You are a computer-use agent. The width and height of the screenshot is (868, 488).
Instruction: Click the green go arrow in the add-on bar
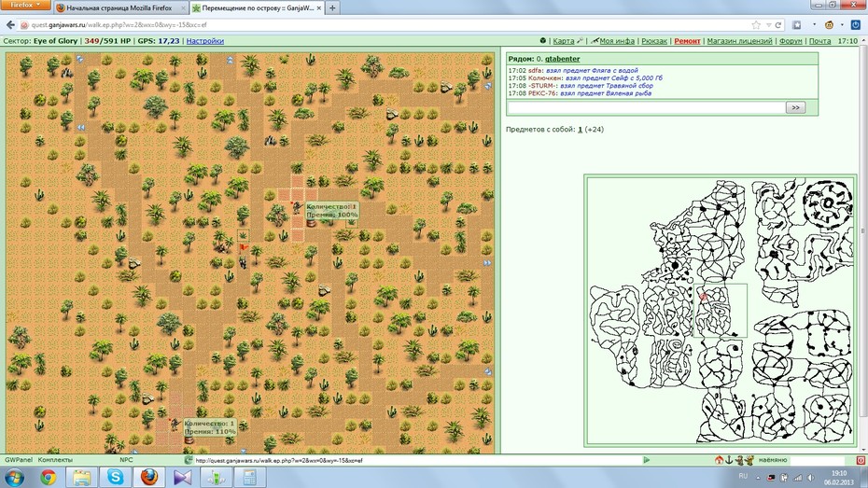pos(646,460)
